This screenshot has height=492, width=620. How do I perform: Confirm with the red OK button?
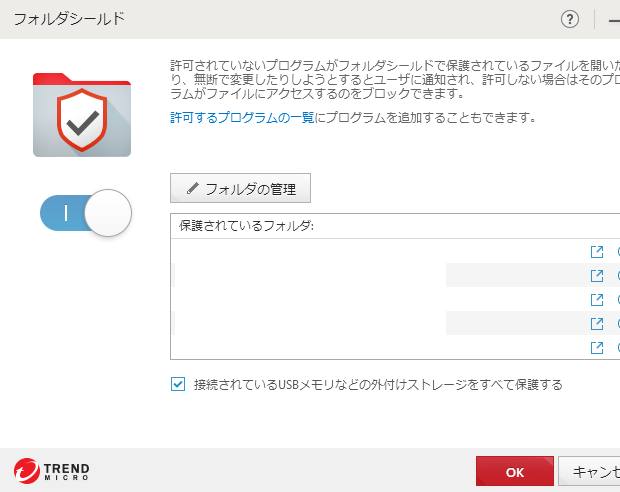515,472
